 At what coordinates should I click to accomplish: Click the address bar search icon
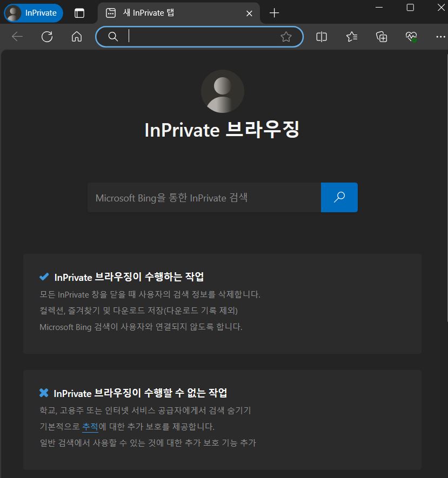click(113, 37)
